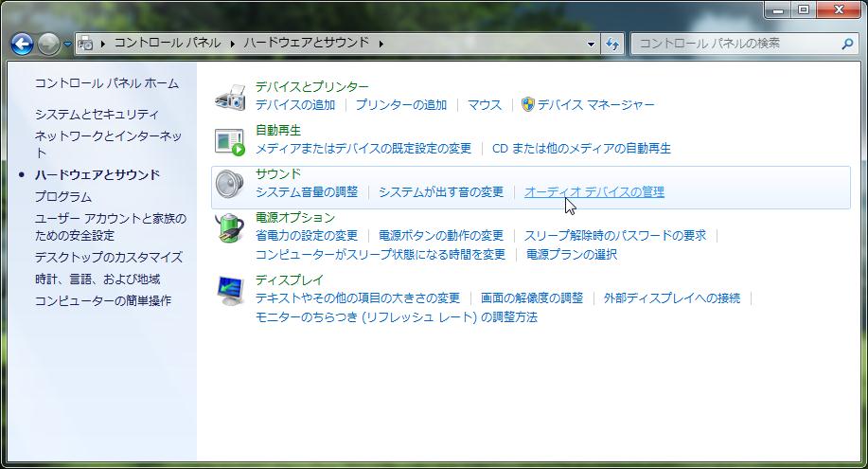This screenshot has height=469, width=868.
Task: Click CD または他のメディアの自動再生
Action: coord(581,149)
